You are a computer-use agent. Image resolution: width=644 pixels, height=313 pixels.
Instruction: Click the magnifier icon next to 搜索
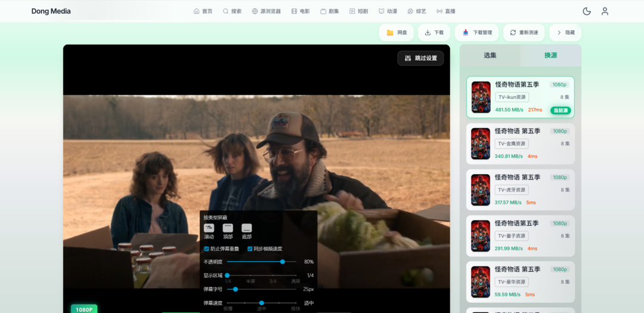click(225, 11)
